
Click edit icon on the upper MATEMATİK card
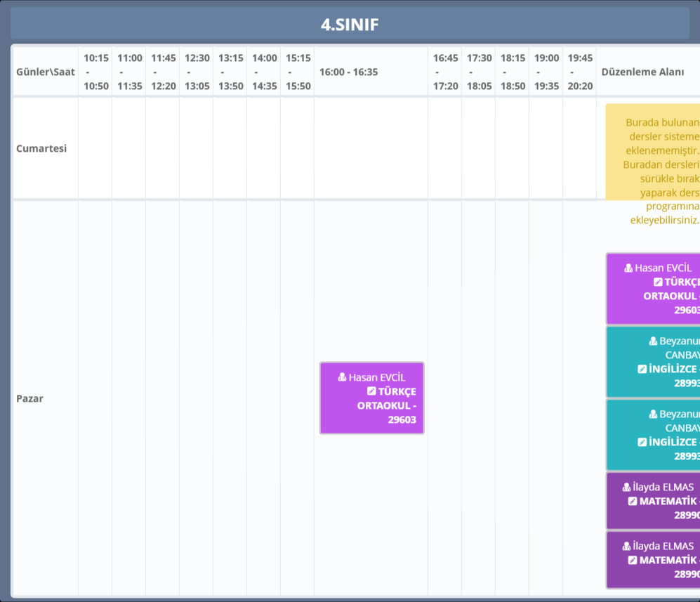click(x=633, y=501)
